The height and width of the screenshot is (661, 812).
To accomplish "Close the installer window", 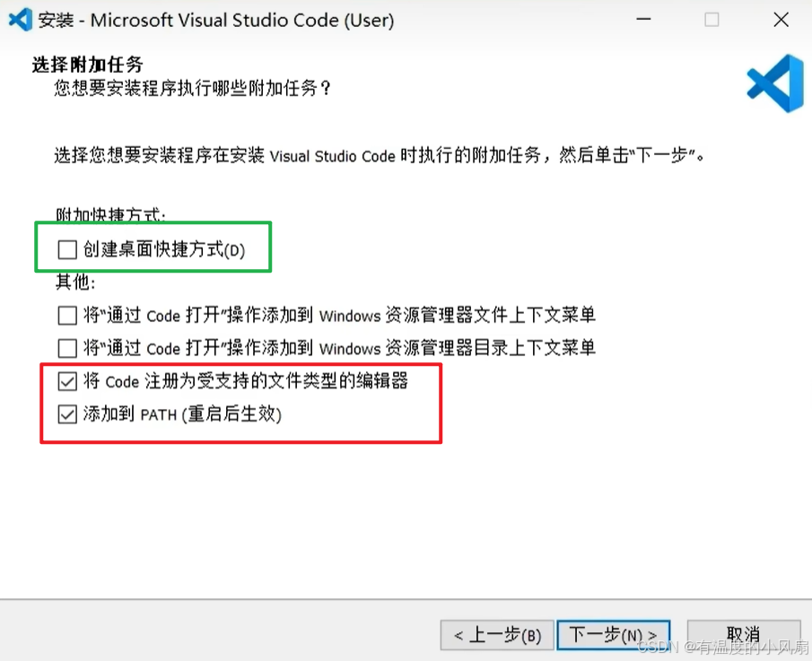I will click(781, 20).
